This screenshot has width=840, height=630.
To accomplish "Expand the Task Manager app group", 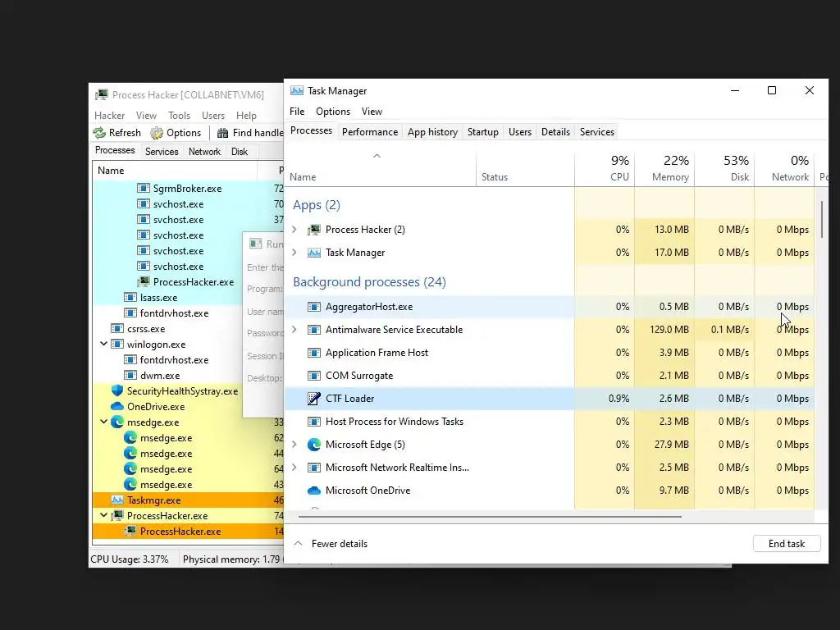I will (294, 253).
